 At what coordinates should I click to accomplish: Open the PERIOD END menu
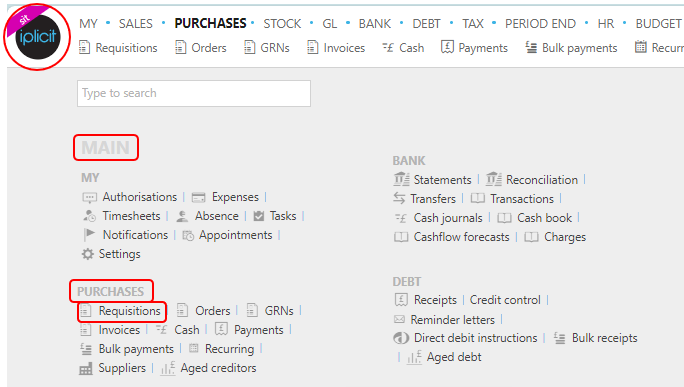click(x=540, y=24)
